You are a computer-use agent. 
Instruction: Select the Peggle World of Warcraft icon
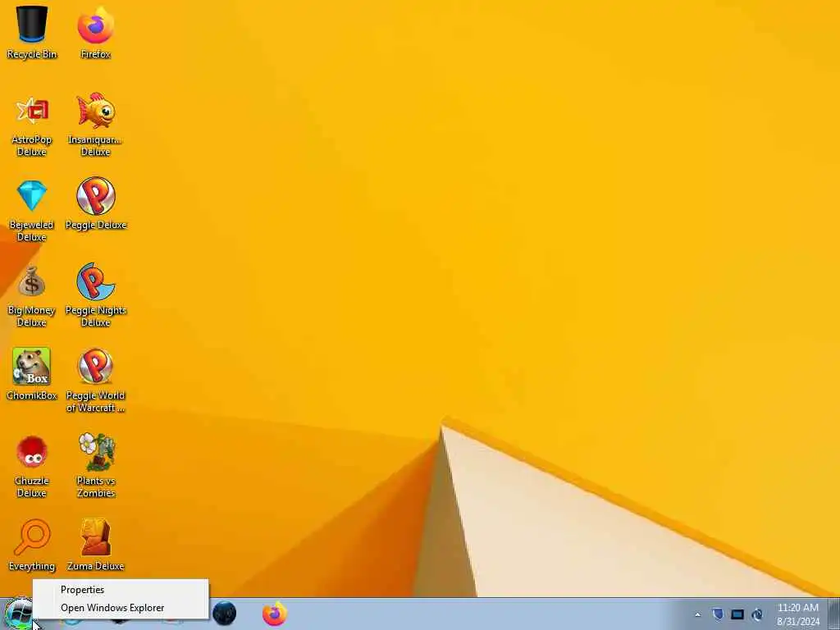[95, 367]
